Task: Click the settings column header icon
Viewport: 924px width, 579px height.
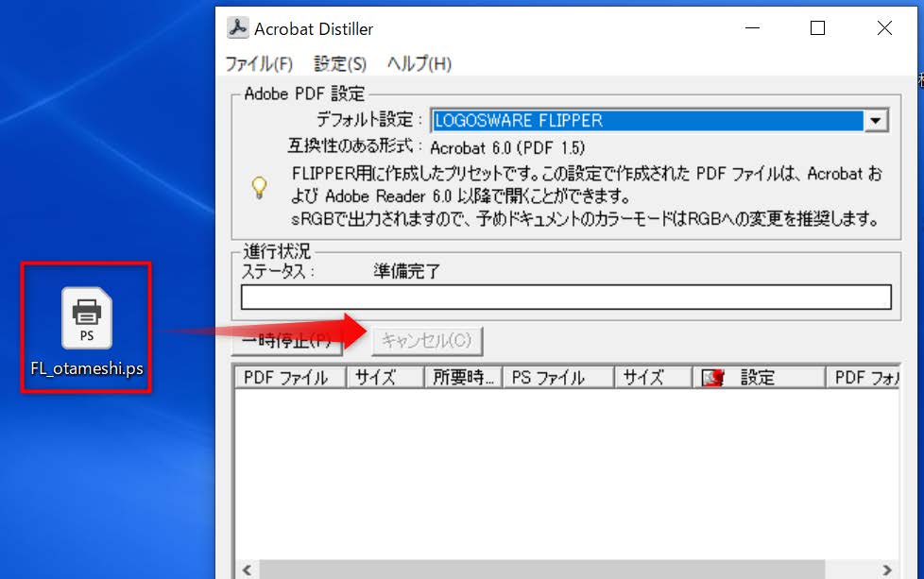Action: point(712,378)
